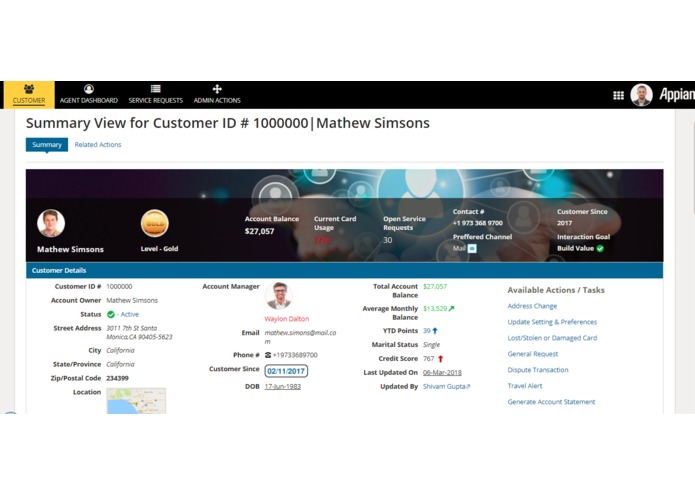Click the user profile avatar in header
The width and height of the screenshot is (695, 494).
tap(641, 95)
